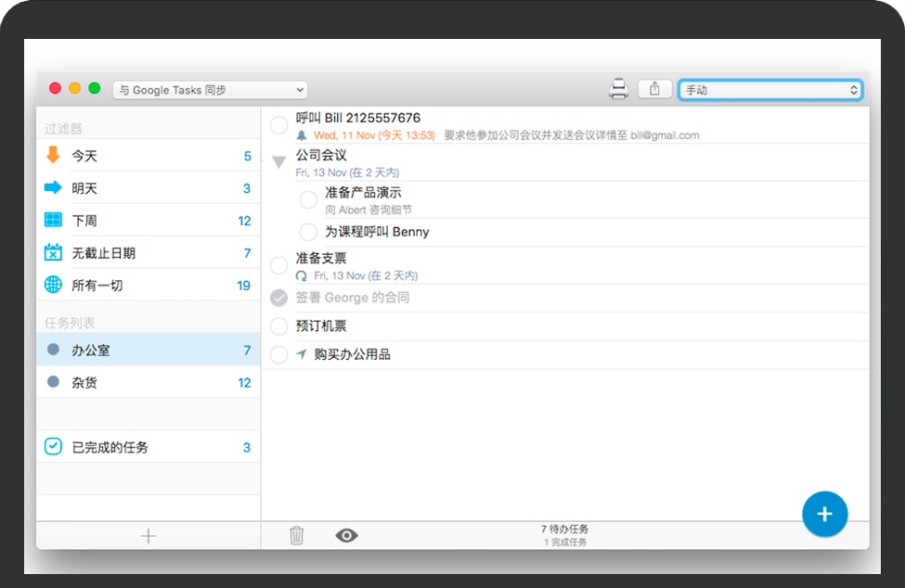The height and width of the screenshot is (588, 905).
Task: Open the 手动 sort dropdown
Action: click(x=769, y=90)
